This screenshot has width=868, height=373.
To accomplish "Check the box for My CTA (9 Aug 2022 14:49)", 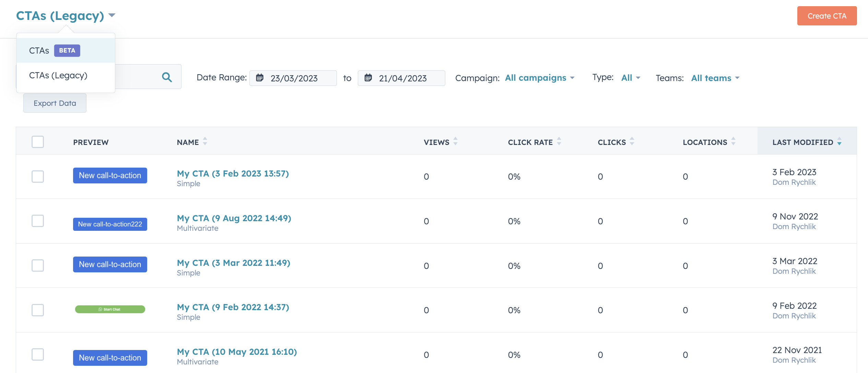I will (x=38, y=221).
